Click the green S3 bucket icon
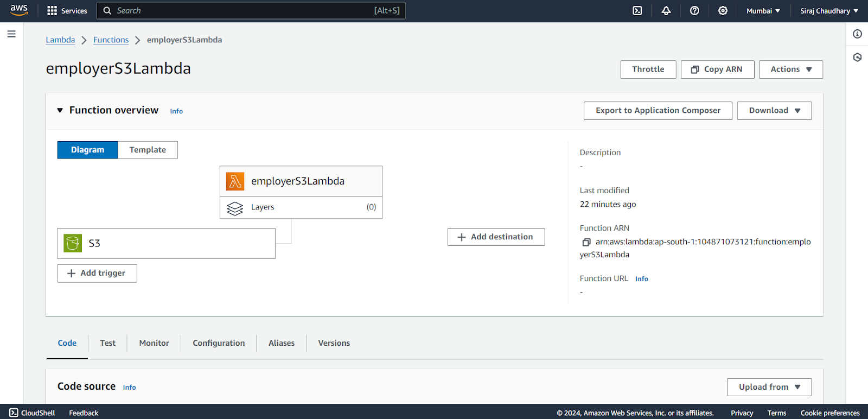Screen dimensions: 868x419 click(73, 243)
